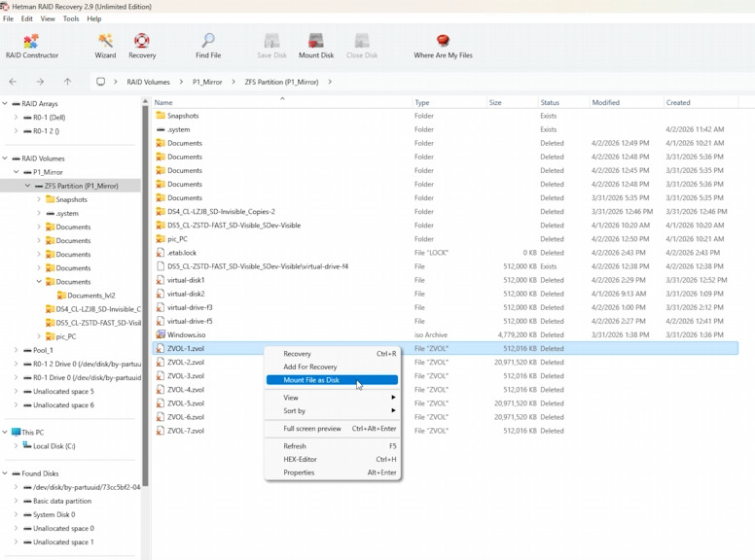Select the pic_PC deleted folder icon in list

pos(161,238)
